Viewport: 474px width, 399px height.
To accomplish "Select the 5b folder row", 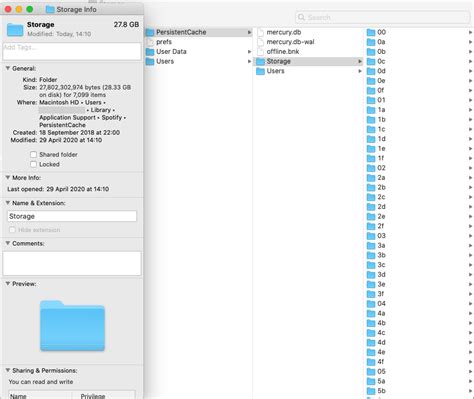I will click(x=420, y=391).
